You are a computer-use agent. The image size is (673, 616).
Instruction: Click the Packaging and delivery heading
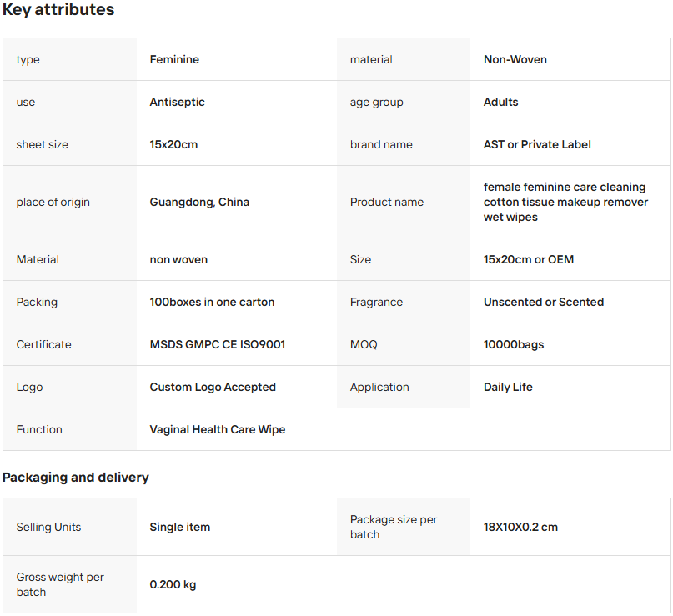click(x=76, y=478)
